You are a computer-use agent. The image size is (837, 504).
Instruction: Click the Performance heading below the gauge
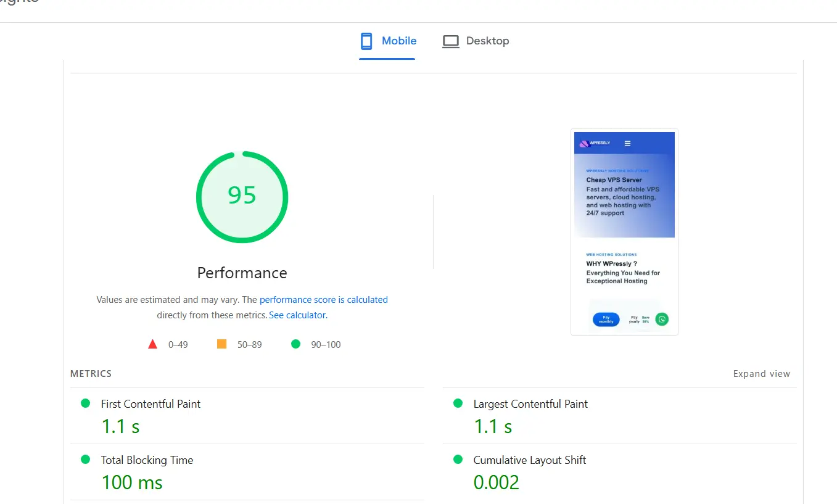click(x=242, y=273)
